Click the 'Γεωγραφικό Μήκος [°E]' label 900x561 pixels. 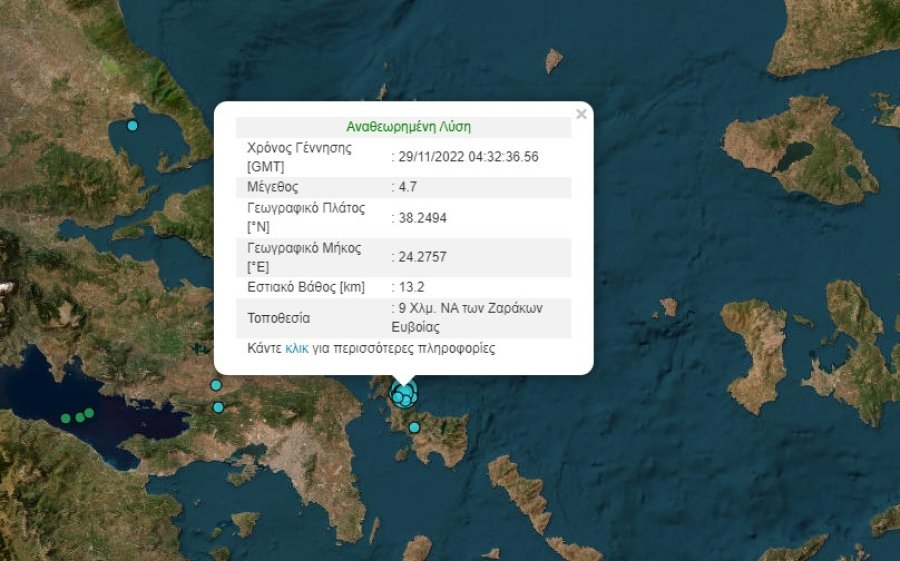click(x=304, y=257)
